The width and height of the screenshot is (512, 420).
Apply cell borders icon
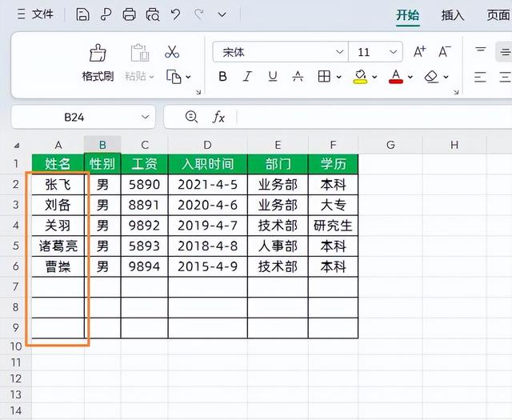[x=324, y=77]
